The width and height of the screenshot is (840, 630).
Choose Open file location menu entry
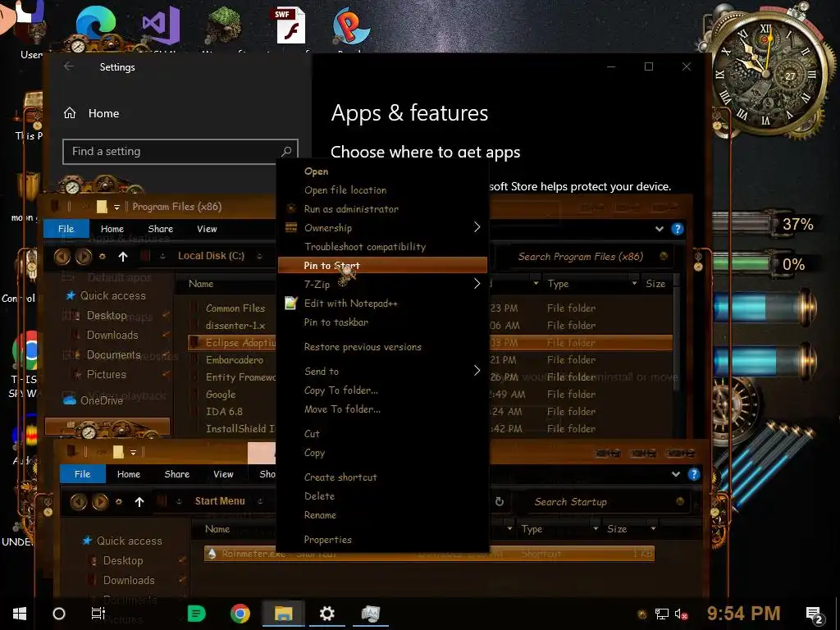(x=345, y=190)
